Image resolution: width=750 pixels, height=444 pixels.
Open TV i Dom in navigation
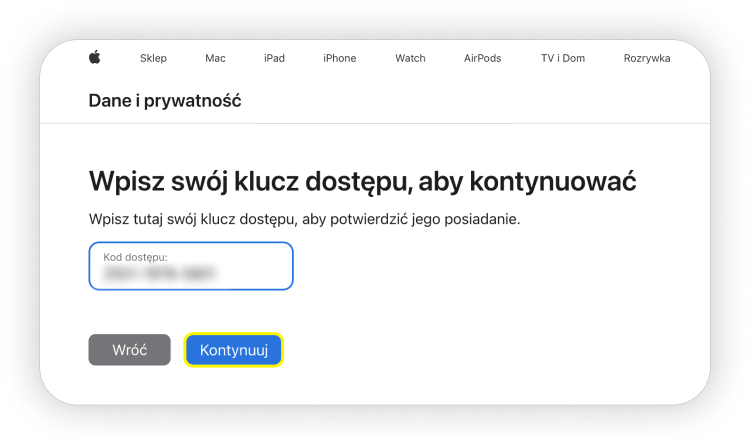coord(562,58)
